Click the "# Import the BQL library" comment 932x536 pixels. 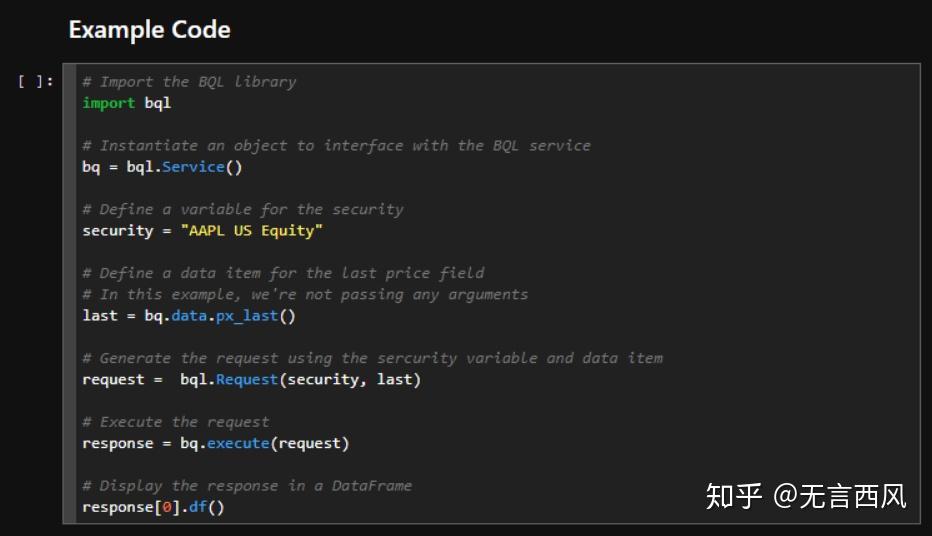point(189,82)
